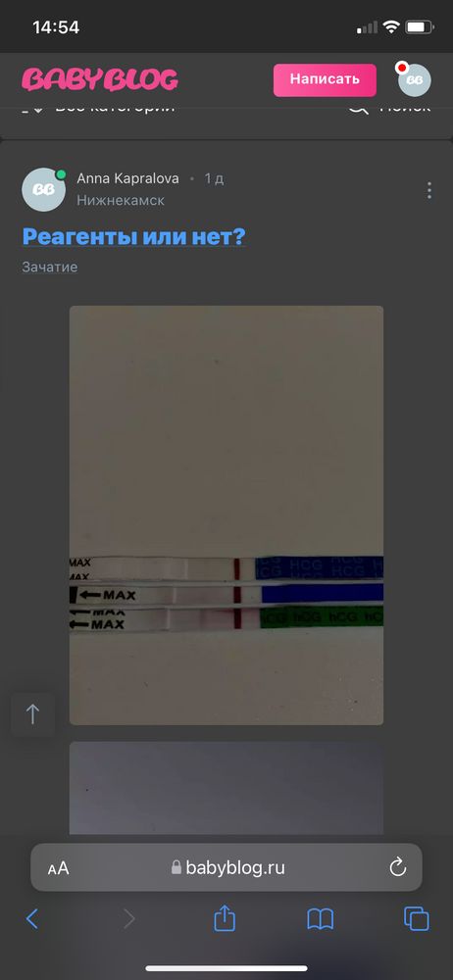Tap the babyblog.ru address bar
Image resolution: width=453 pixels, height=980 pixels.
[x=226, y=867]
